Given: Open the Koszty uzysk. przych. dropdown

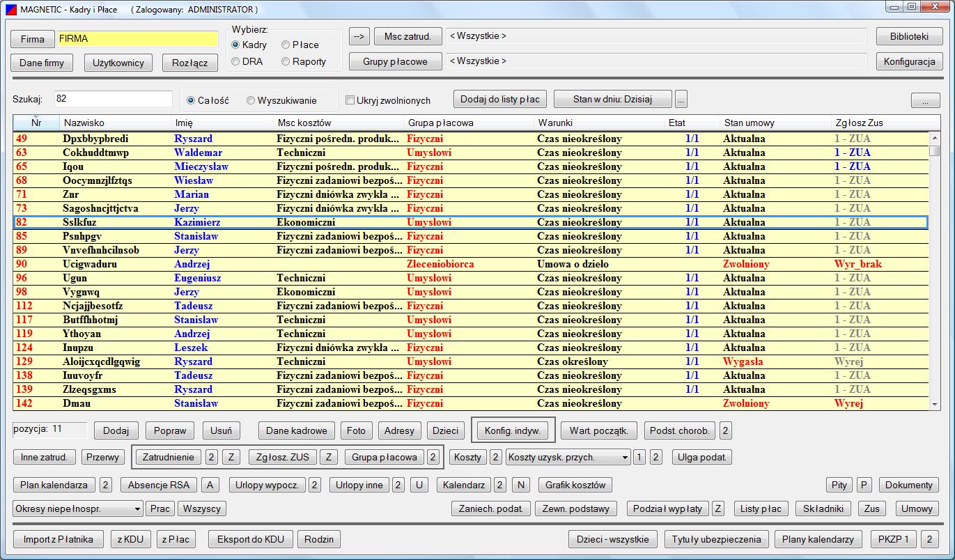Looking at the screenshot, I should click(x=568, y=458).
